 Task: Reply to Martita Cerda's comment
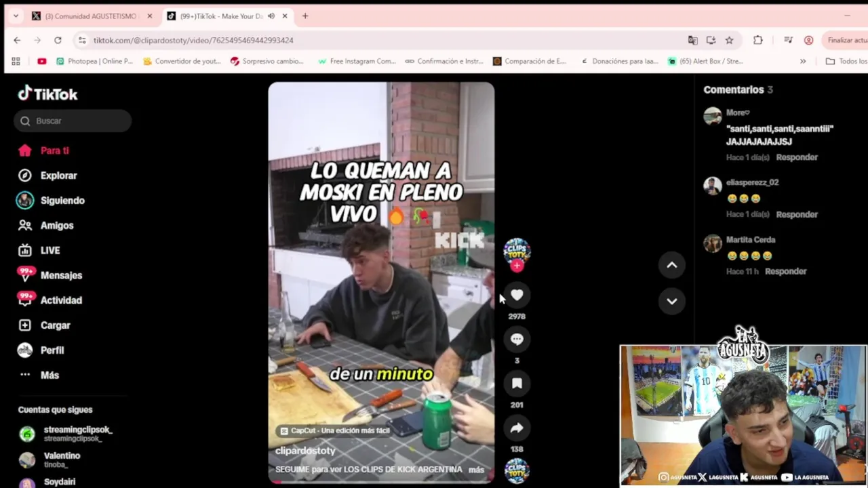pos(786,271)
